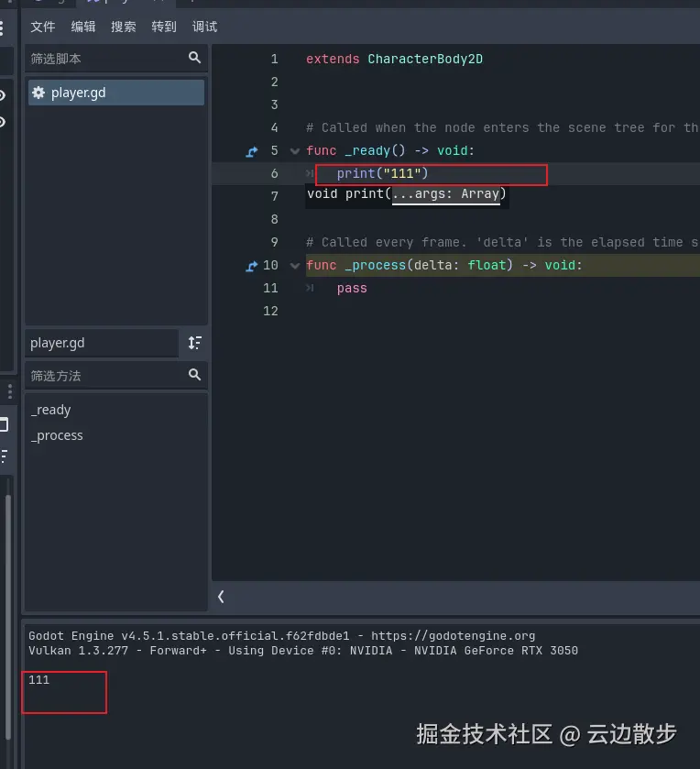Viewport: 700px width, 769px height.
Task: Click the CharacterBody2D class name
Action: click(425, 59)
